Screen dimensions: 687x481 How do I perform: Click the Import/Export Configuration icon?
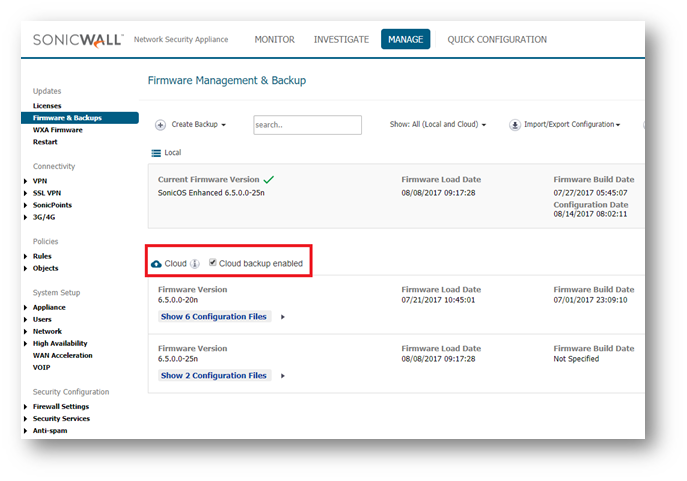[515, 125]
